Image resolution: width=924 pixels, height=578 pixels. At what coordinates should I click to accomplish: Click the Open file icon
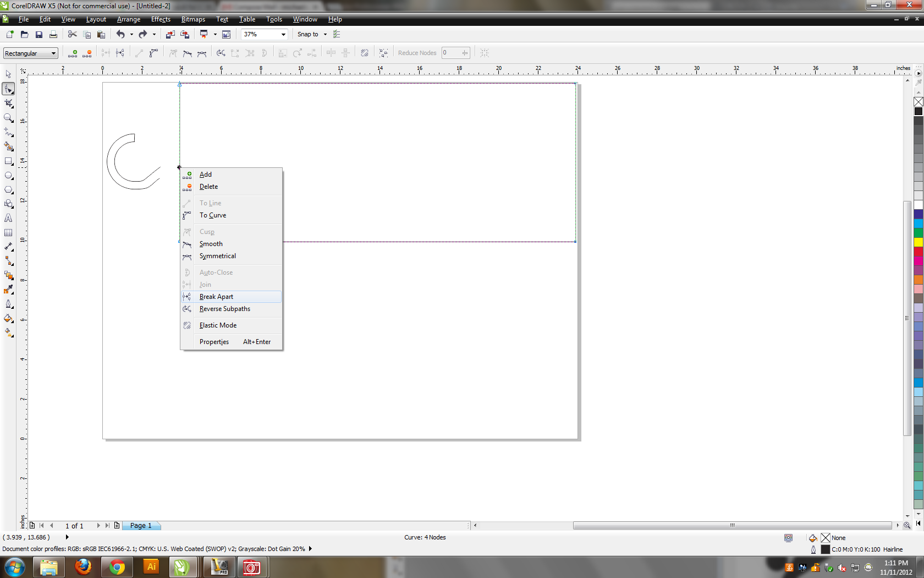point(24,34)
